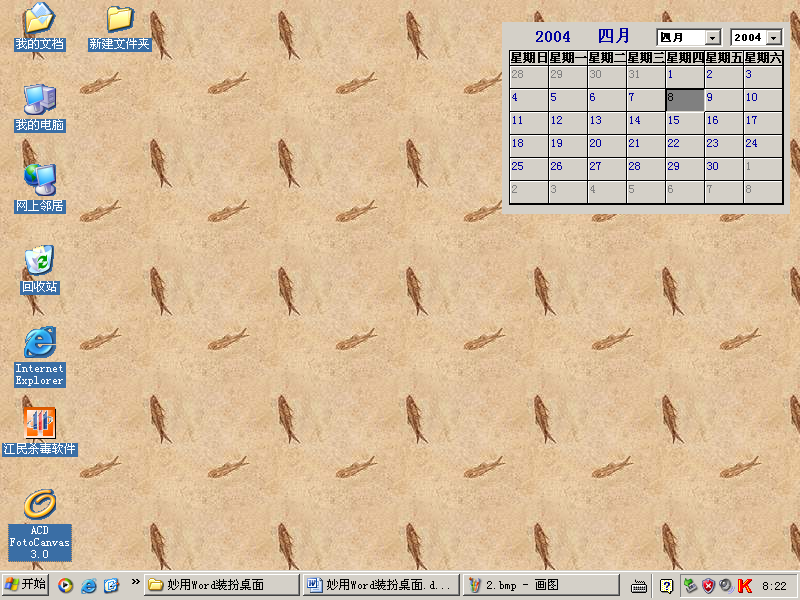Select April 13 in the calendar
Screen dimensions: 800x600
[x=607, y=123]
